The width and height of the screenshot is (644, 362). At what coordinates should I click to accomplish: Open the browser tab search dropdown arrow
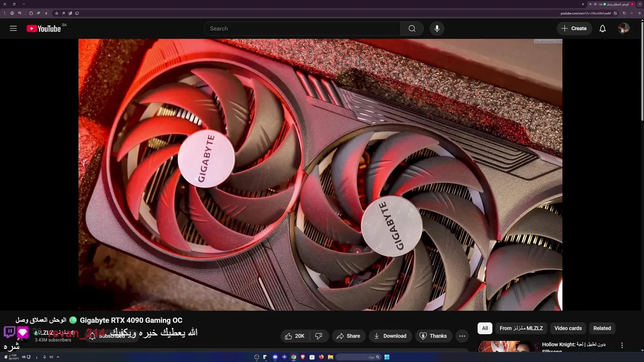[x=640, y=4]
